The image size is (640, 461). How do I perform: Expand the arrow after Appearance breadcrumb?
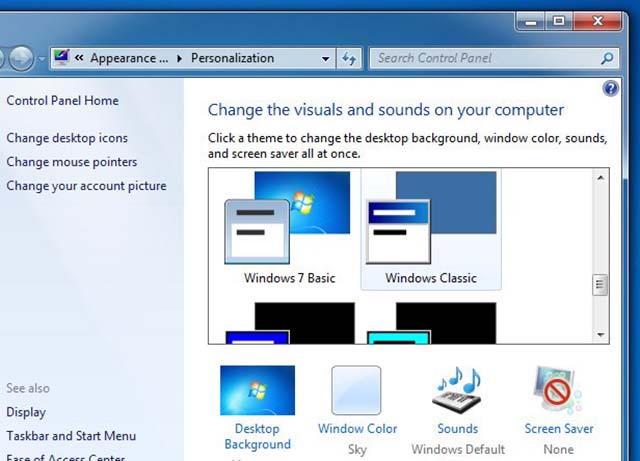179,58
